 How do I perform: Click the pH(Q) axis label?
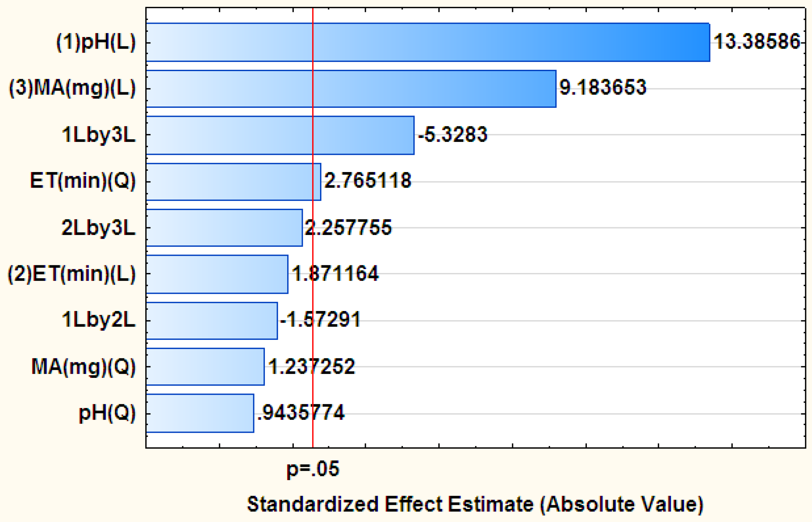click(x=107, y=413)
